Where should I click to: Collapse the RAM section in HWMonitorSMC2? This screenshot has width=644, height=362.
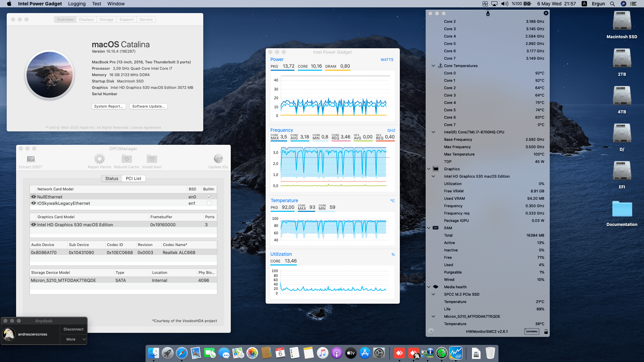coord(429,228)
